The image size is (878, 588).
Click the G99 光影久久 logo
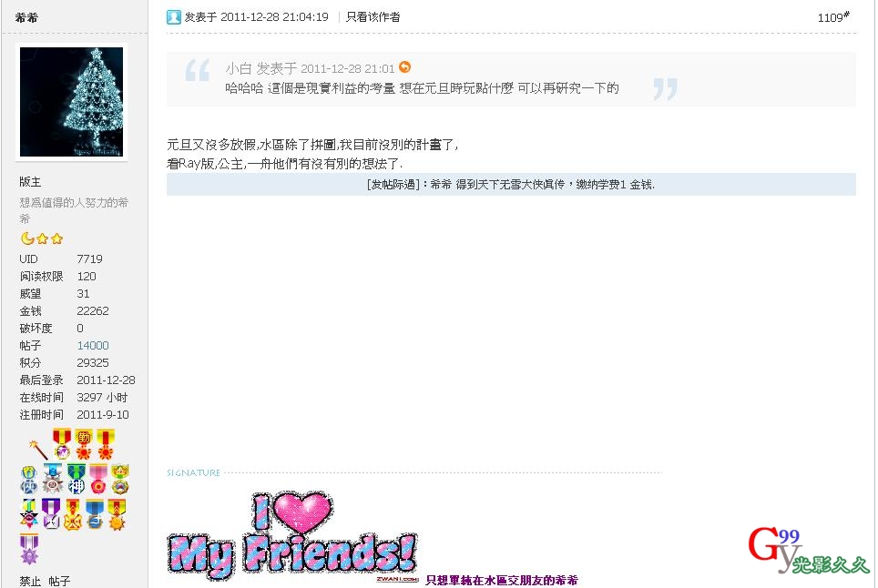tap(808, 551)
